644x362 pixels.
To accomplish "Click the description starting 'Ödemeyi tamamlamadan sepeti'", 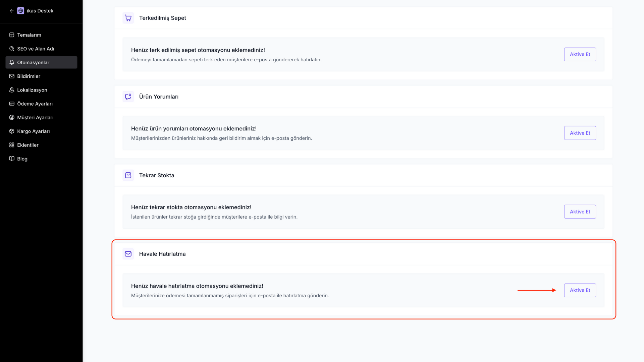I will tap(226, 60).
